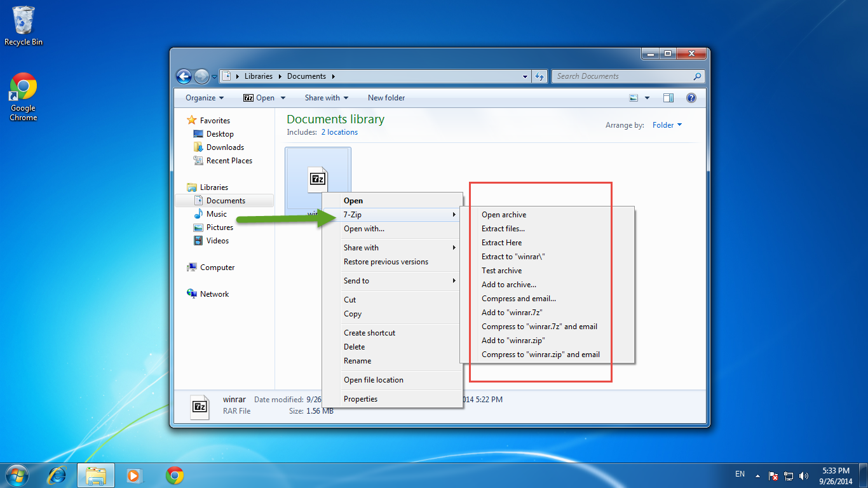Image resolution: width=868 pixels, height=488 pixels.
Task: Click the EN language indicator
Action: tap(740, 474)
